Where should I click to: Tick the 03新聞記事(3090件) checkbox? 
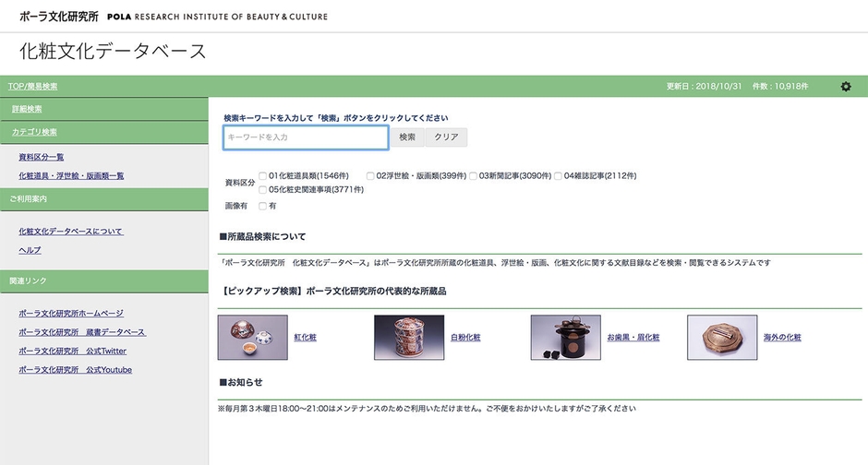point(473,176)
